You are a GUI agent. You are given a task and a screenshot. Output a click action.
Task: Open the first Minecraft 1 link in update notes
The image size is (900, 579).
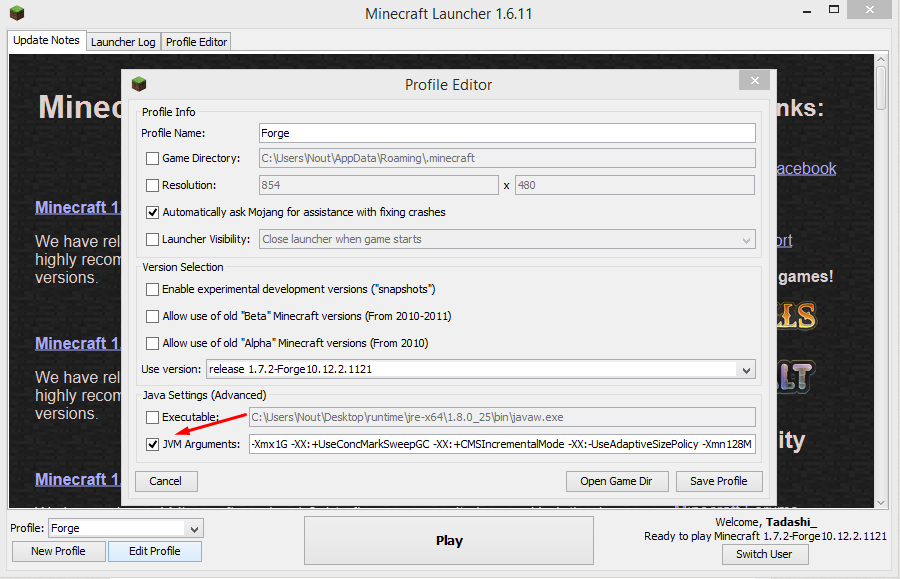[77, 207]
